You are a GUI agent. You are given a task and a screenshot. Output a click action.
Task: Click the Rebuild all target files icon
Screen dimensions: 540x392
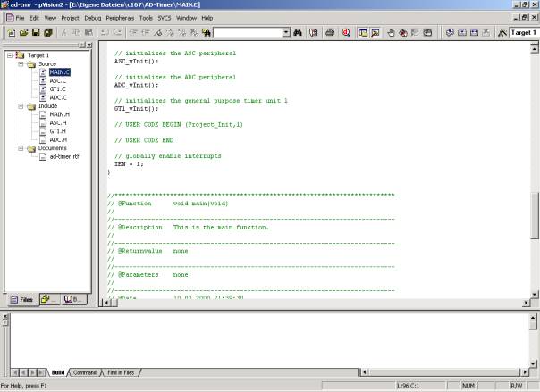474,33
